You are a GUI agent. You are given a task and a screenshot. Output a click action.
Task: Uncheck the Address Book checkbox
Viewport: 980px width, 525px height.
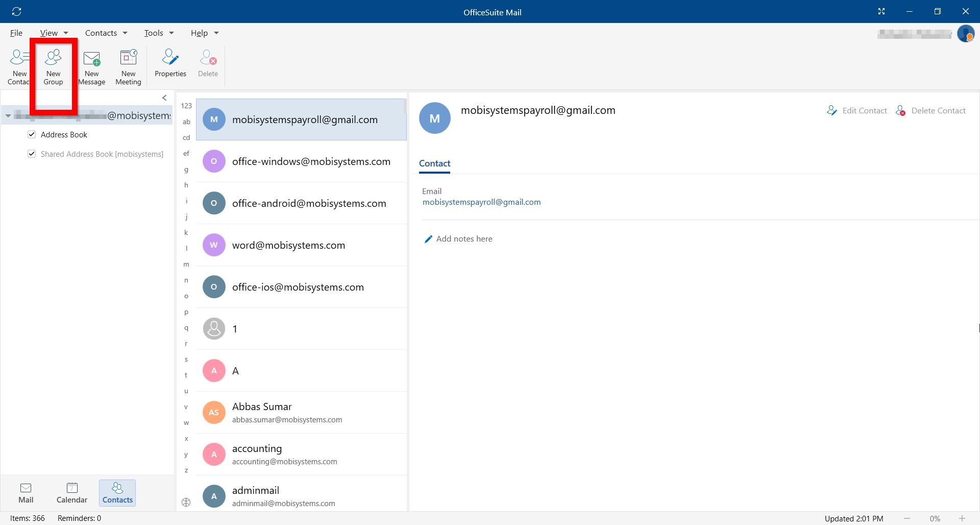tap(32, 134)
